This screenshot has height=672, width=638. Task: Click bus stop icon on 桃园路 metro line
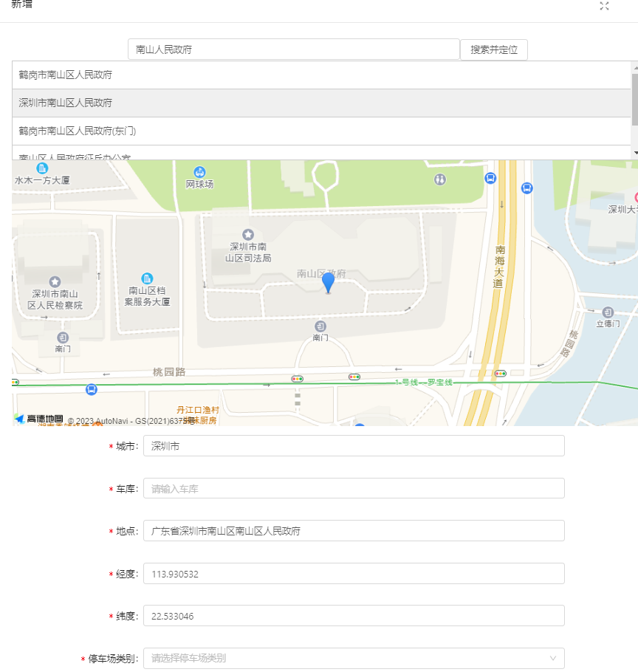[x=92, y=389]
